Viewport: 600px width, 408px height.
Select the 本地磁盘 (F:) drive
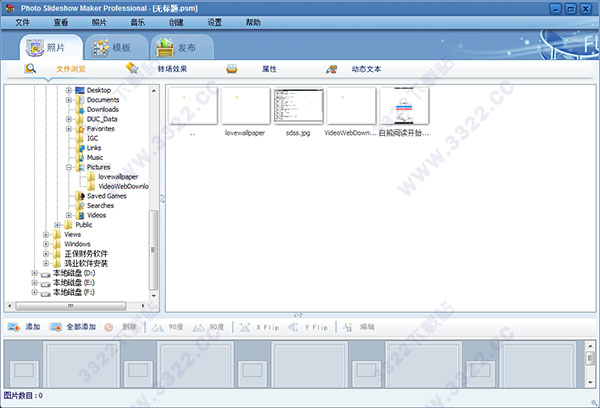[74, 292]
